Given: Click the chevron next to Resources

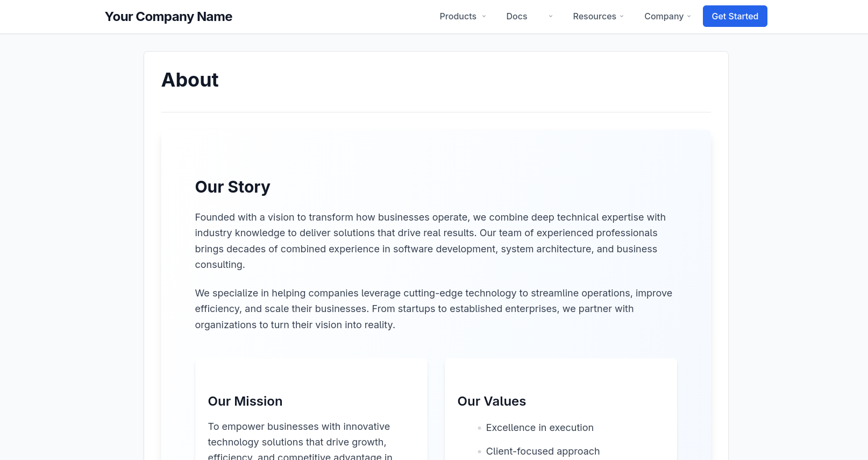Looking at the screenshot, I should coord(622,16).
